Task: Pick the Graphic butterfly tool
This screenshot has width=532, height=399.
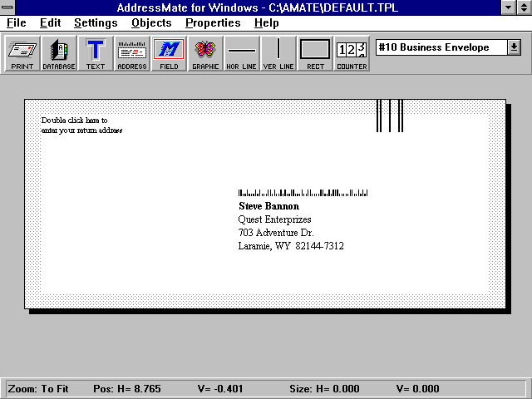Action: [x=205, y=53]
